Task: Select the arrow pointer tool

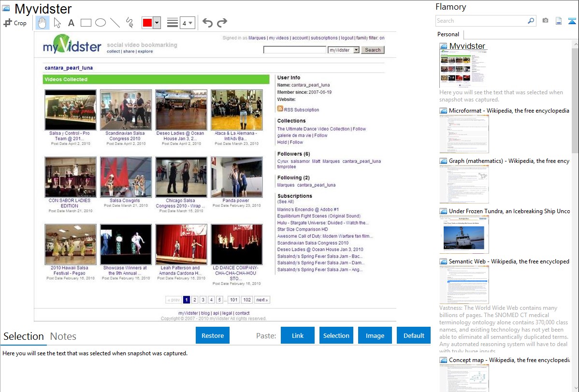Action: (57, 23)
